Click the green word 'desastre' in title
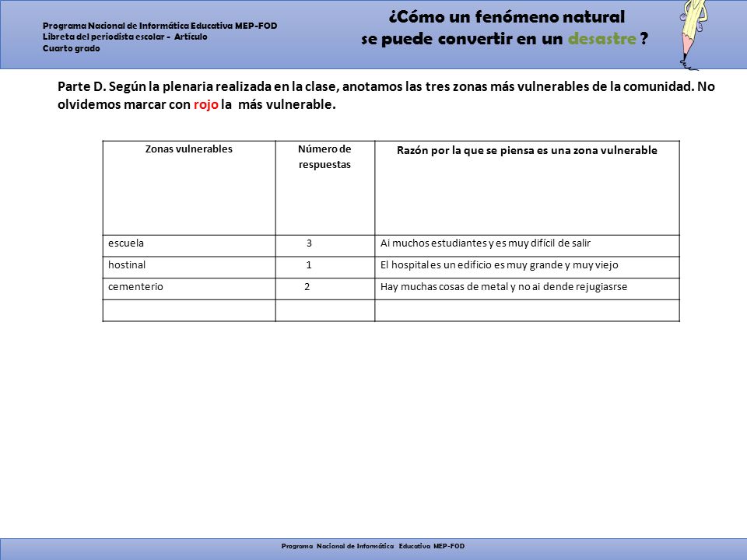The height and width of the screenshot is (560, 747). point(601,39)
